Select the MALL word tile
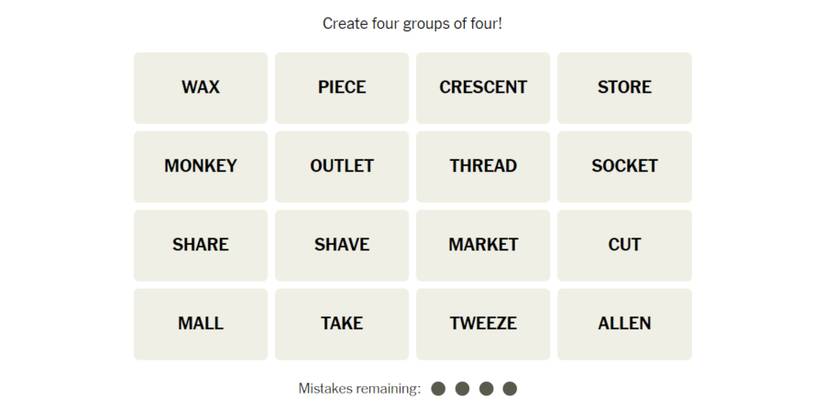The height and width of the screenshot is (413, 825). tap(200, 324)
